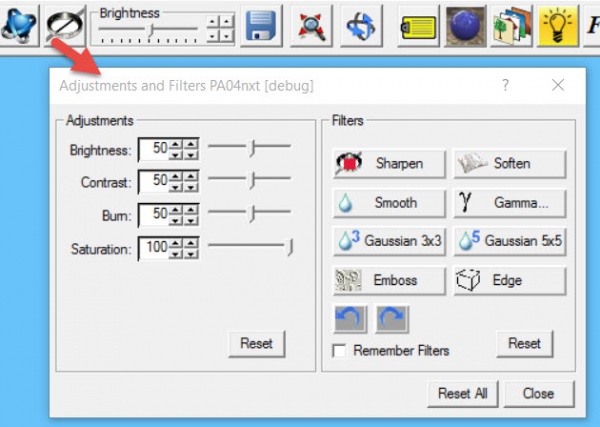
Task: Click the Burn value field showing 50
Action: point(153,215)
